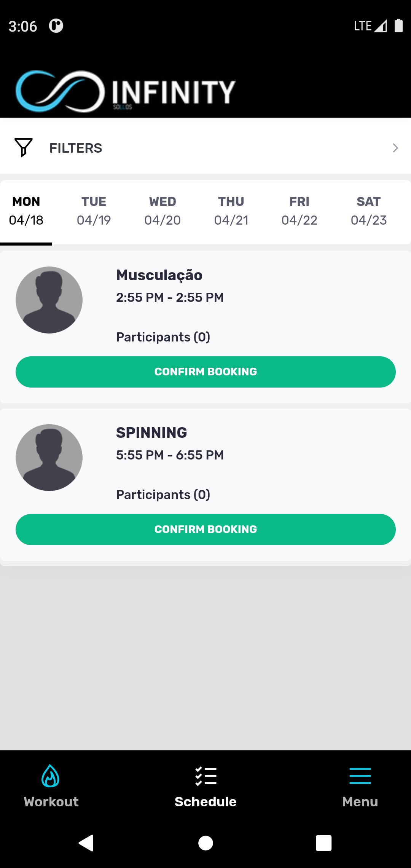Go to FRI 04/22 tab
Image resolution: width=411 pixels, height=868 pixels.
pos(299,211)
